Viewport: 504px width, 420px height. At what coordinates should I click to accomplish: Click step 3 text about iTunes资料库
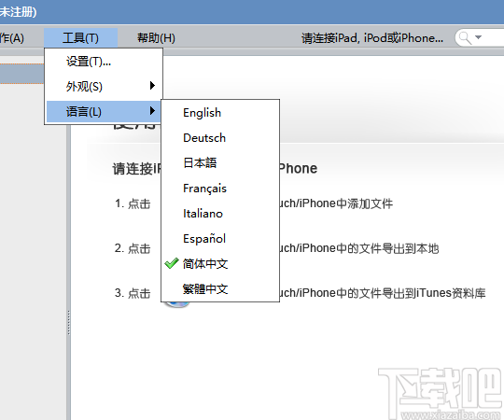coord(382,293)
